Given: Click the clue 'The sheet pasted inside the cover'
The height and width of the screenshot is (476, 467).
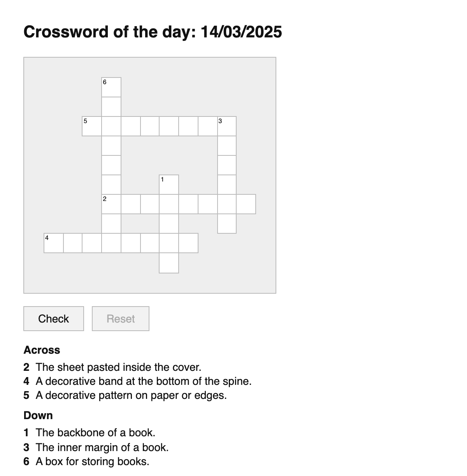Looking at the screenshot, I should pos(118,367).
